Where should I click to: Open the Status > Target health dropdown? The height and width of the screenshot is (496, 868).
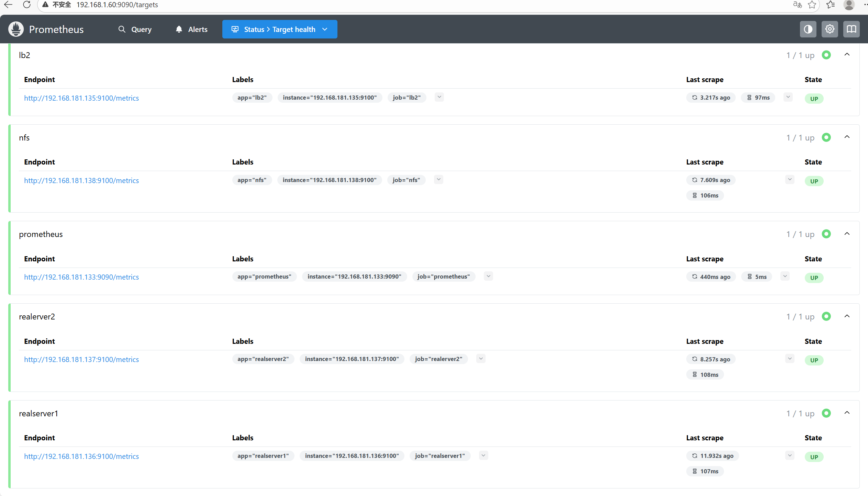279,29
